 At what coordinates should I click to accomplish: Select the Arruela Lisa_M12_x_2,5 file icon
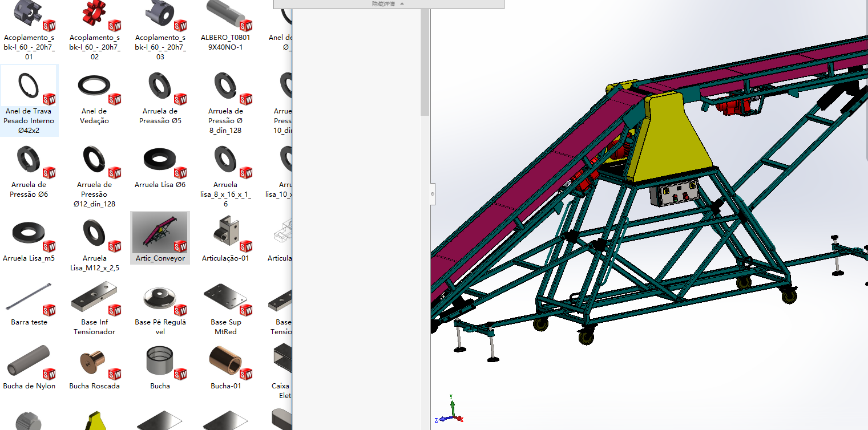pos(95,234)
